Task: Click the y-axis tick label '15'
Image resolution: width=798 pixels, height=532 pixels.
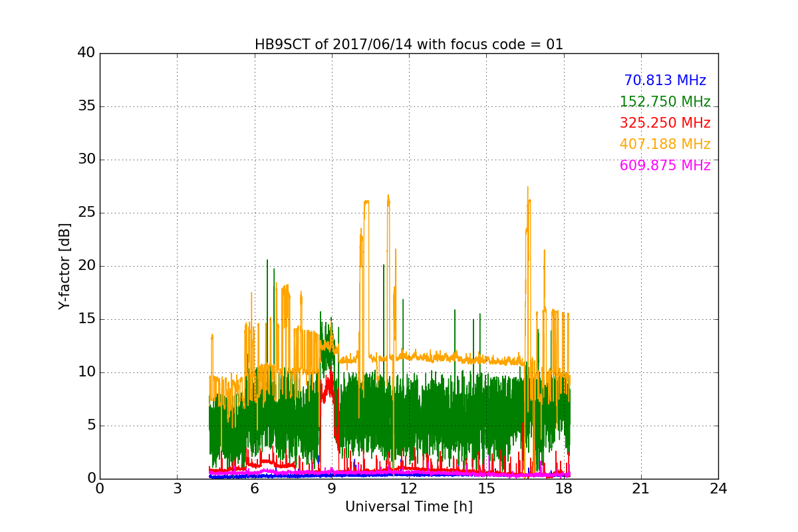Action: coord(86,319)
